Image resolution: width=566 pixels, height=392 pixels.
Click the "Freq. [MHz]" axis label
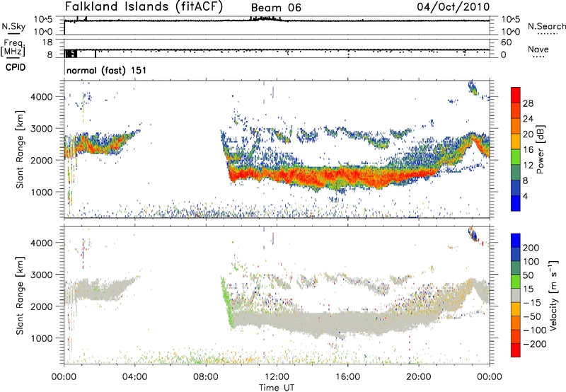(13, 47)
